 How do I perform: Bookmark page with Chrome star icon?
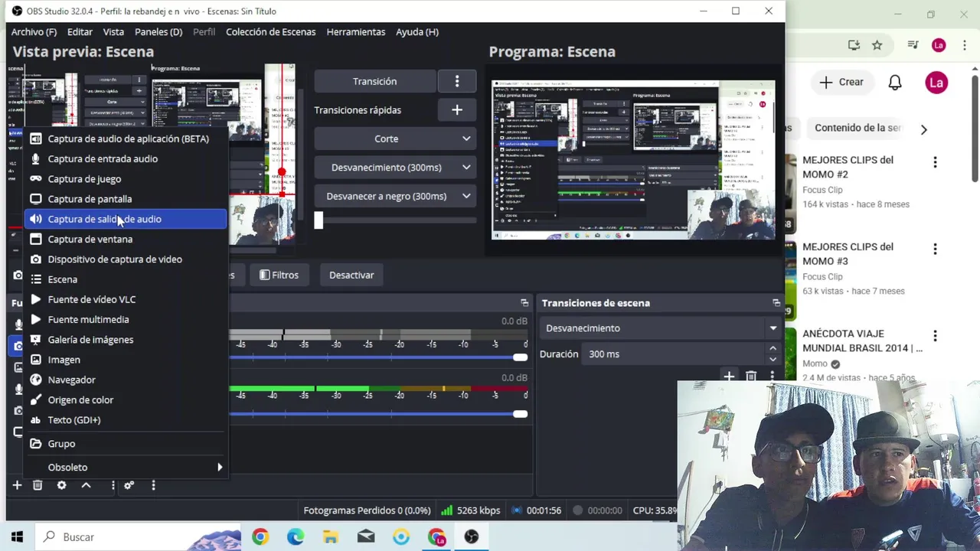pos(877,45)
